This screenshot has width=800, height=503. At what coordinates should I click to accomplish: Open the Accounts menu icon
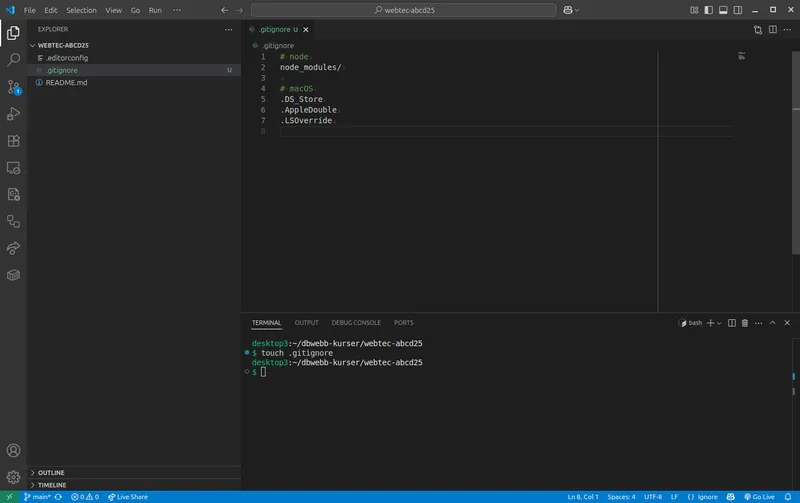(13, 450)
